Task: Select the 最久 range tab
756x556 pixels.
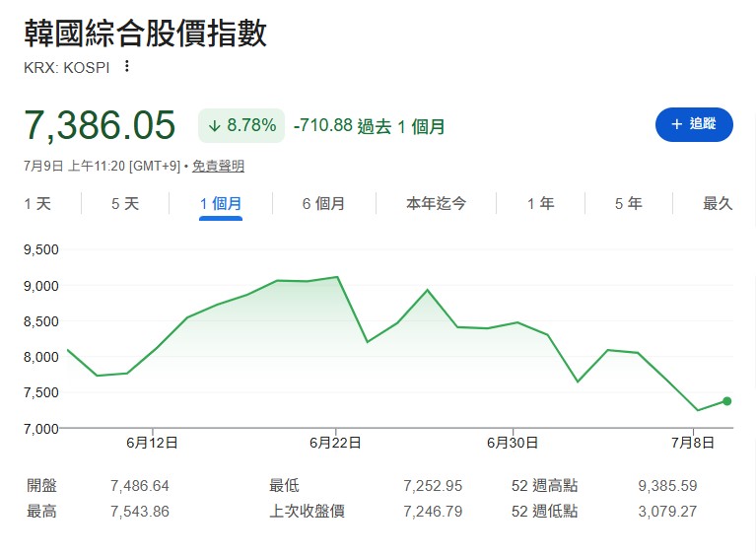Action: [718, 203]
